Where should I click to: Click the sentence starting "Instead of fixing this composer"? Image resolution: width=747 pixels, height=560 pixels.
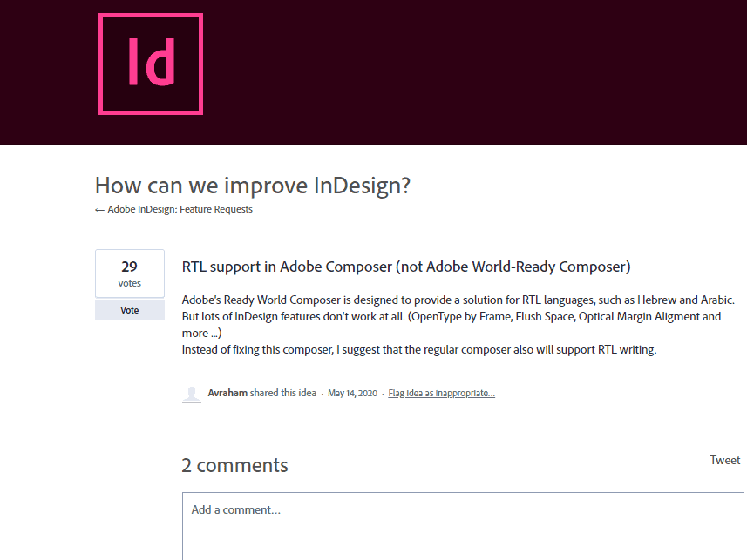point(418,349)
